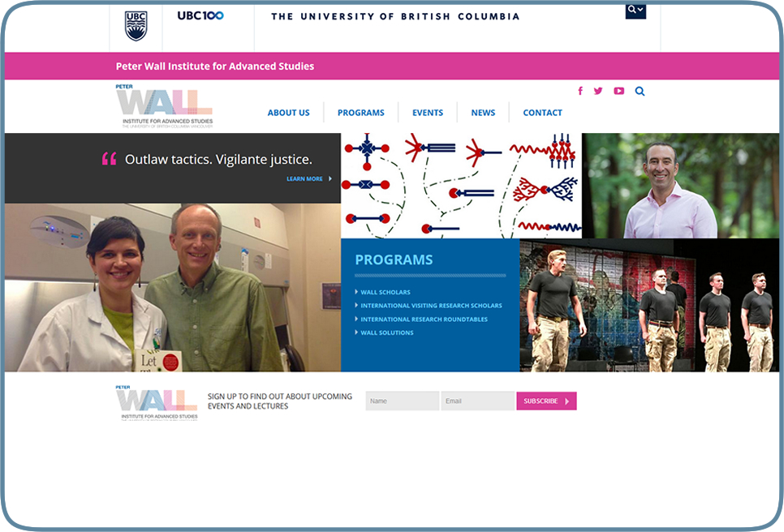Open the lab researchers photo
This screenshot has width=784, height=532.
[173, 287]
